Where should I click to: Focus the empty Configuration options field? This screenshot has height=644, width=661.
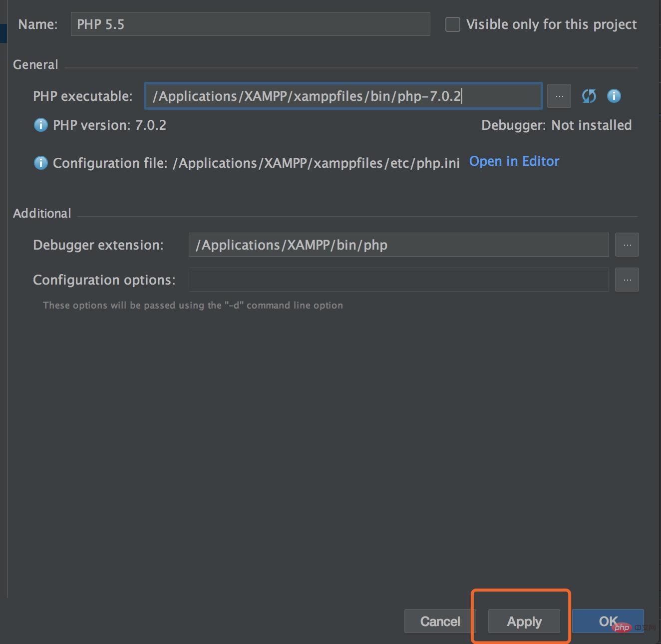tap(398, 280)
